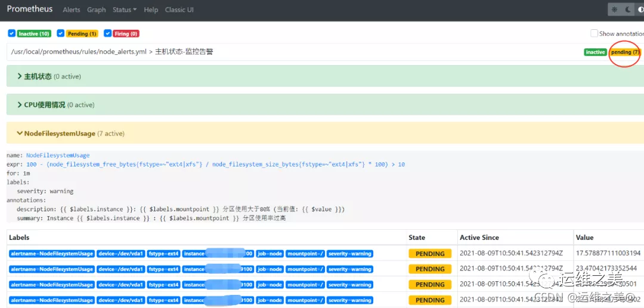
Task: Switch to Classic UI link
Action: pos(179,10)
